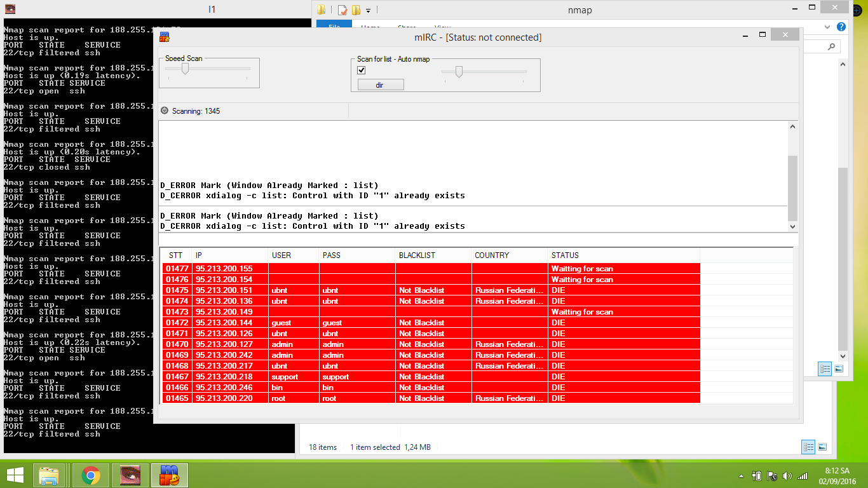Screen dimensions: 868x488
Task: Click the eye icon in I1 console title bar
Action: click(9, 9)
